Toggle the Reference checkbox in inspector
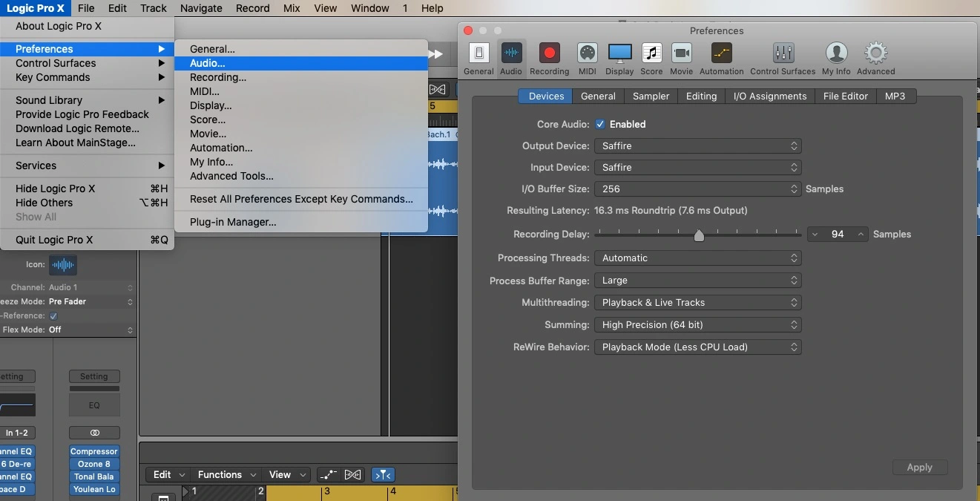Viewport: 980px width, 501px height. (x=53, y=315)
